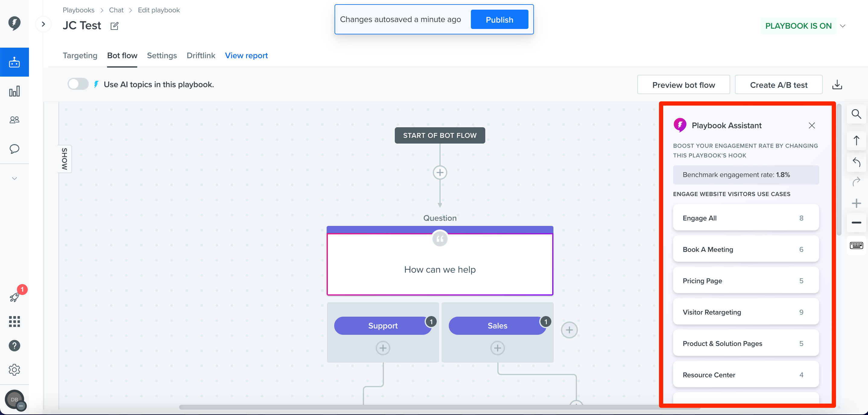Image resolution: width=868 pixels, height=415 pixels.
Task: Select the Book A Meeting use case
Action: (x=746, y=249)
